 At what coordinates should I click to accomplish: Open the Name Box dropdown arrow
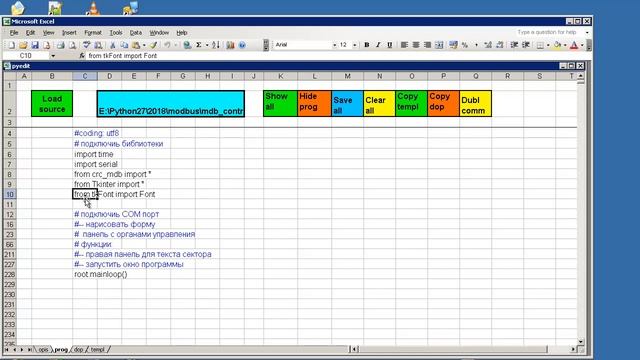click(x=53, y=56)
